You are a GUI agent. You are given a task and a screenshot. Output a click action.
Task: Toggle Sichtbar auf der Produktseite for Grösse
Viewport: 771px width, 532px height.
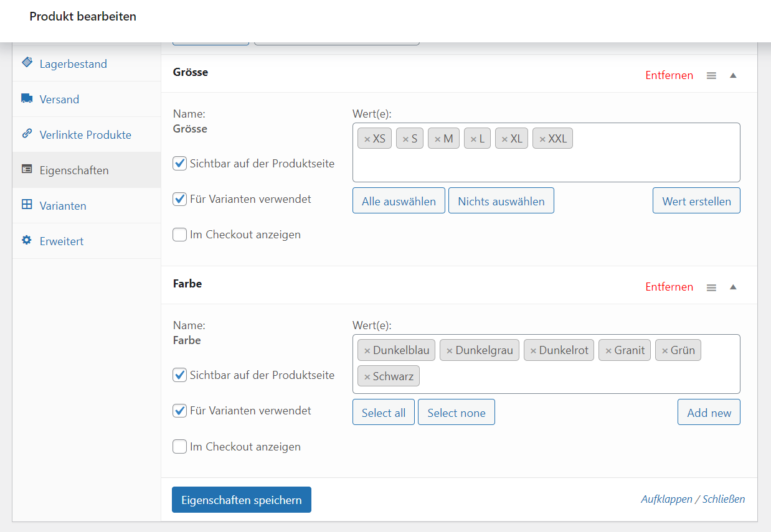click(x=179, y=164)
